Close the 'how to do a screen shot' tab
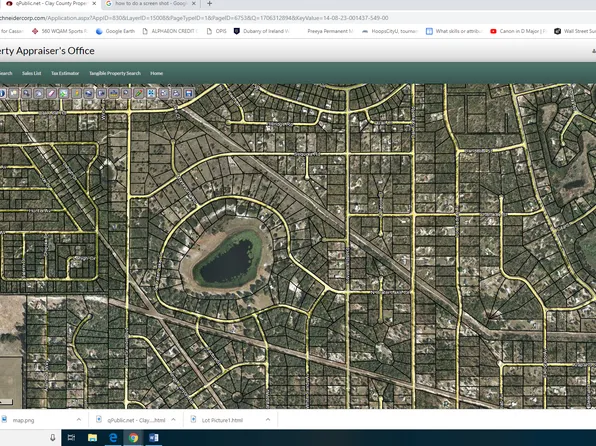The height and width of the screenshot is (446, 596). tap(194, 3)
